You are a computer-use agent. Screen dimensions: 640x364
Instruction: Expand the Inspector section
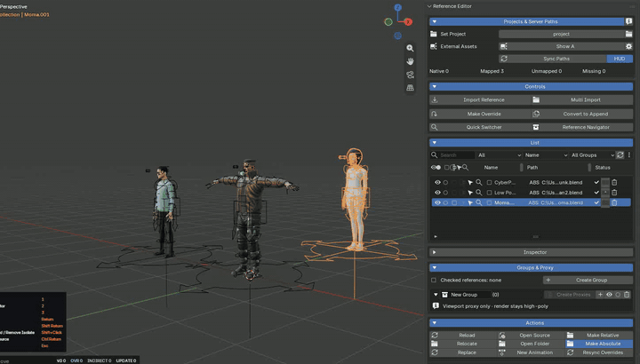click(x=435, y=252)
